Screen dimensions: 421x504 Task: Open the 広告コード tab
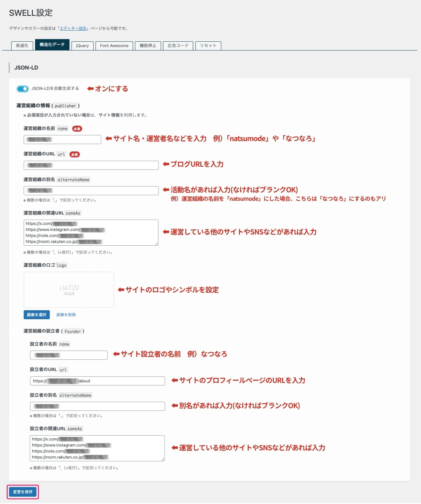(178, 46)
